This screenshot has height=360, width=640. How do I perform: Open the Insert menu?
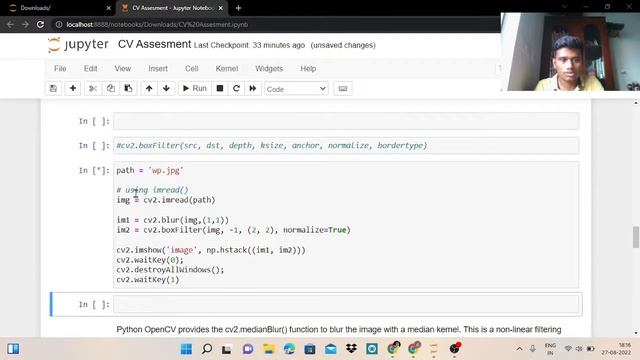[158, 69]
